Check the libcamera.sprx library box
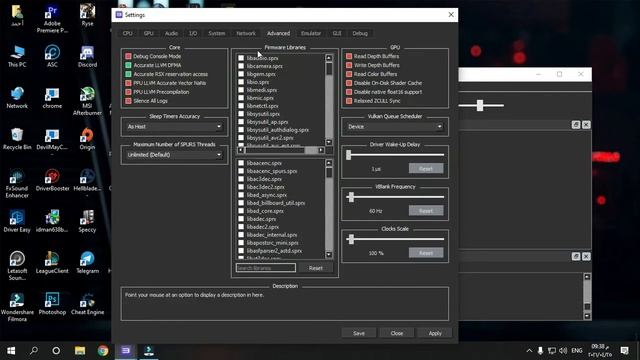640x360 pixels. pyautogui.click(x=241, y=66)
